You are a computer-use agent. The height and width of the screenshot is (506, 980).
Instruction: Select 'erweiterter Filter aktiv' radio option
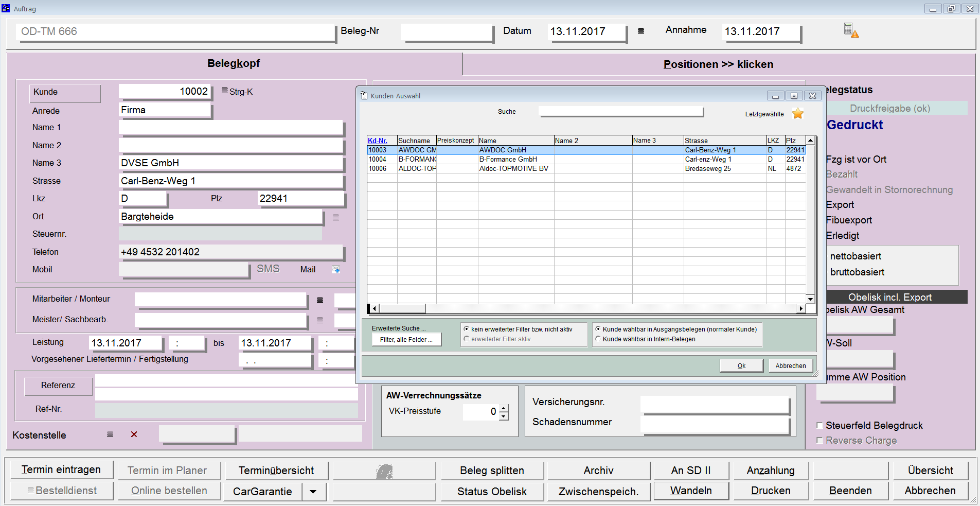click(x=467, y=339)
